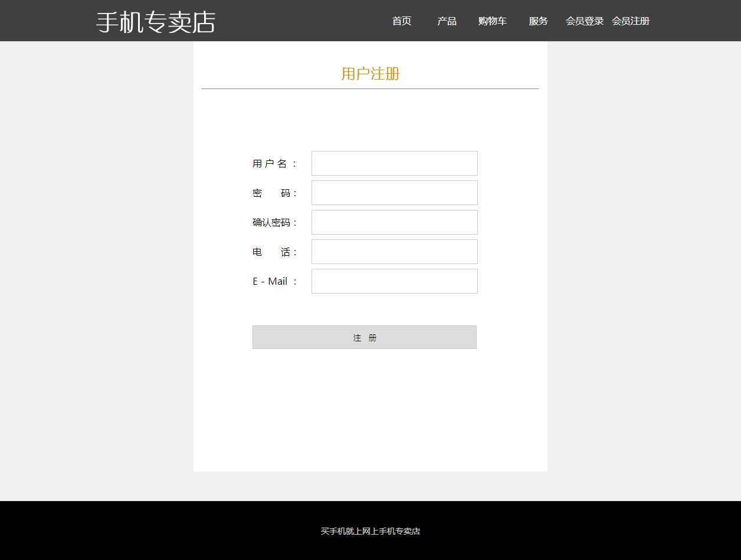Click the 电话 label text
Image resolution: width=741 pixels, height=560 pixels.
tap(275, 252)
